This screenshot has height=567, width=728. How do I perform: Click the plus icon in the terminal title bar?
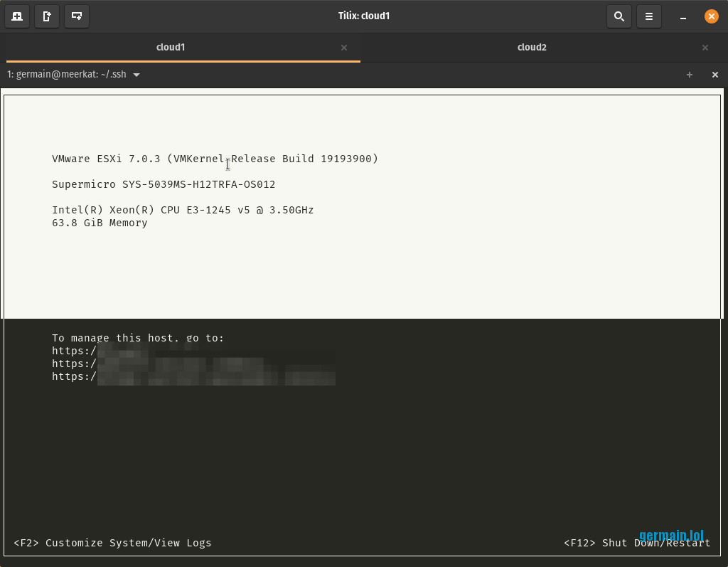(690, 75)
